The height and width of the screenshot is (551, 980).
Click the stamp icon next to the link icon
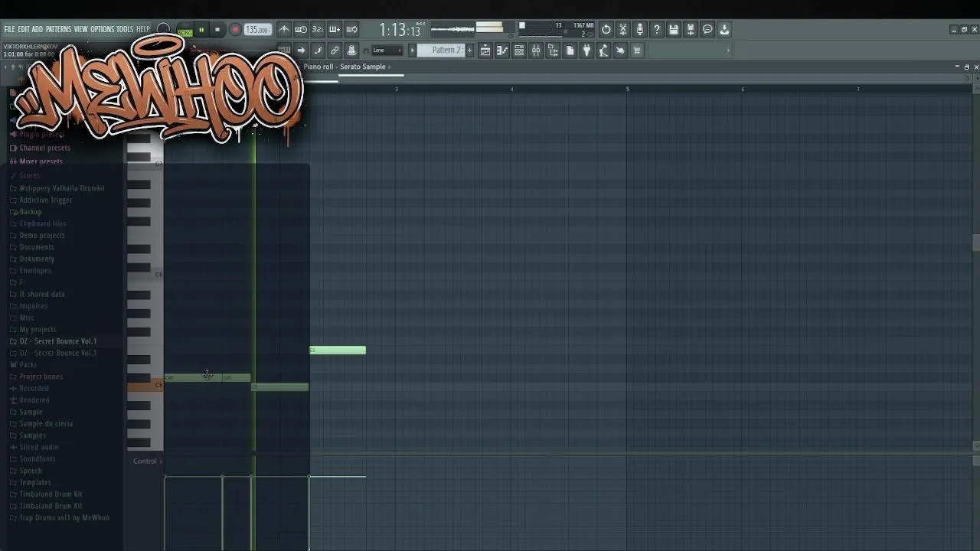point(351,51)
